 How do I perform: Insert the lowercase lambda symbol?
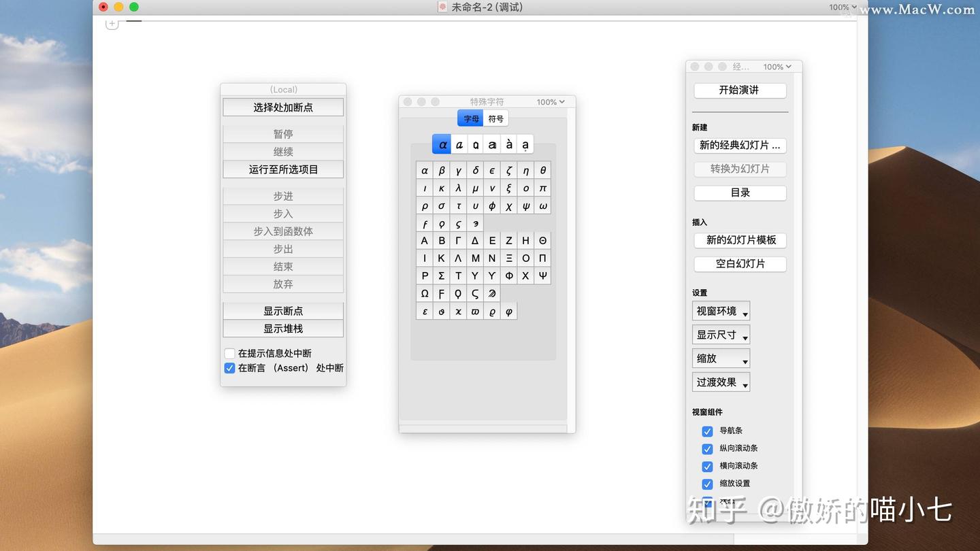click(x=459, y=188)
